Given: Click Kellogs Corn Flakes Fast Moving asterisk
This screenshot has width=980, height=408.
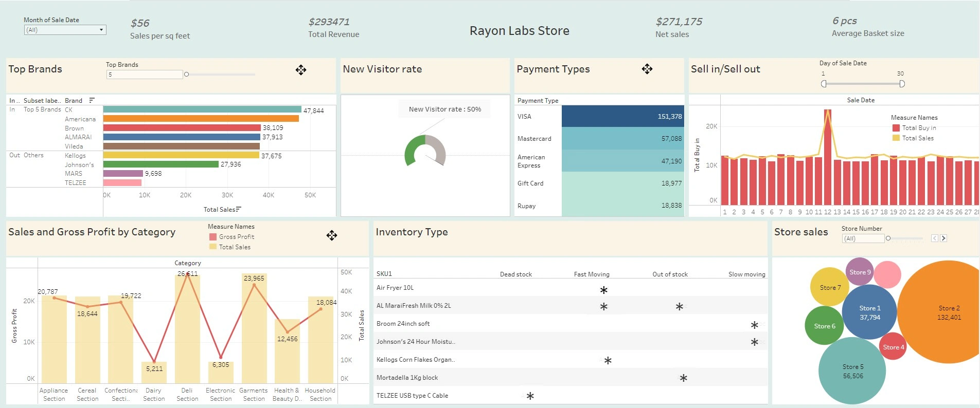Looking at the screenshot, I should (608, 360).
